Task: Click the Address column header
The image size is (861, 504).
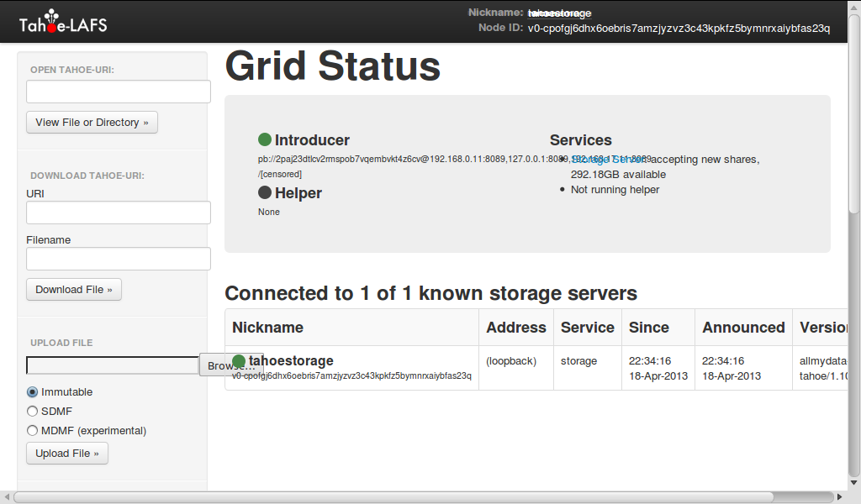Action: click(x=516, y=328)
